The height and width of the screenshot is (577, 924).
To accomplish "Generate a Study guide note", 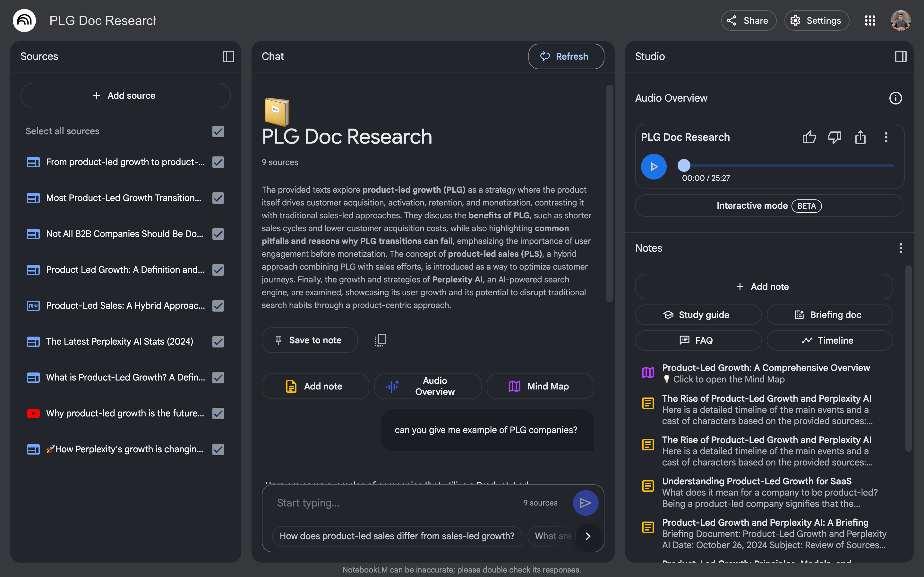I will coord(697,314).
